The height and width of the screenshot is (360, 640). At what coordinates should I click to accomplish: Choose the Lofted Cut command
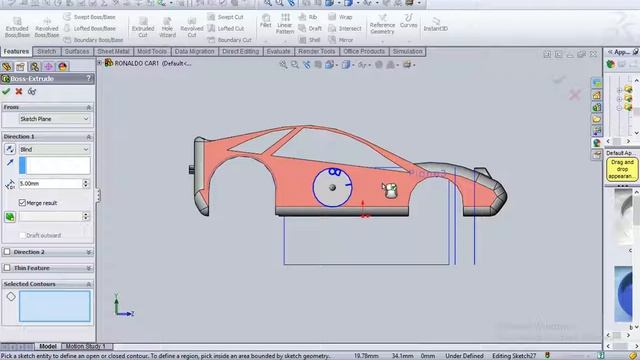226,29
